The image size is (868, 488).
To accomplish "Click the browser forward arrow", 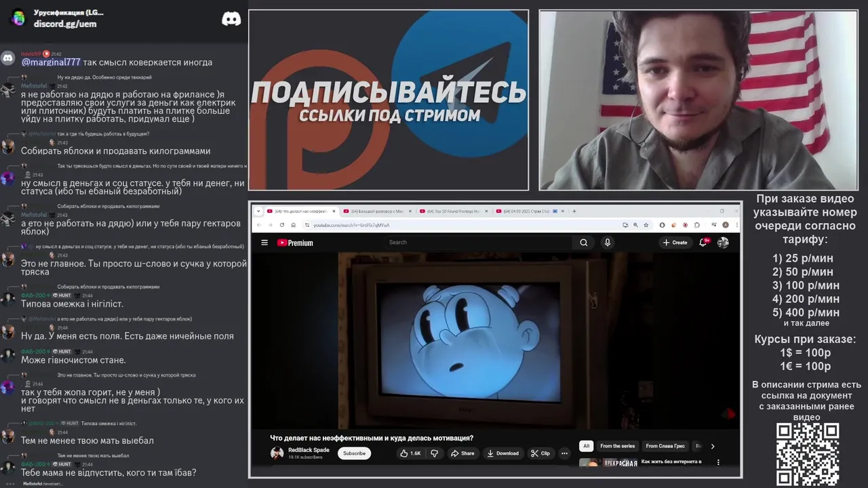I will point(270,225).
